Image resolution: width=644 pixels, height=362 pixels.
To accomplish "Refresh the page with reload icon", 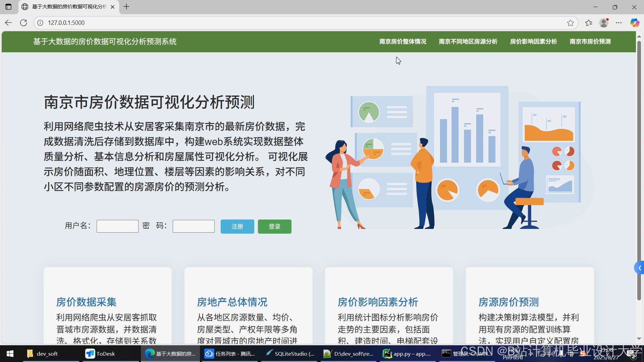I will pos(23,23).
